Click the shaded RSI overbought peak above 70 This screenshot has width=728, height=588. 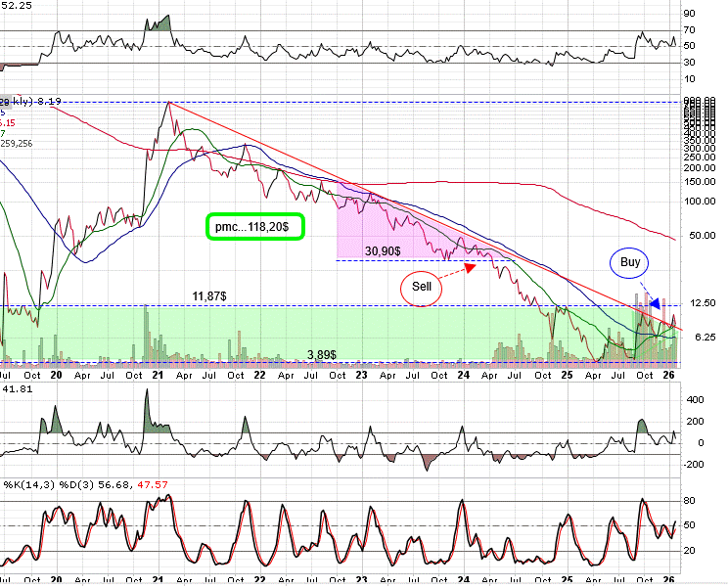tap(157, 22)
